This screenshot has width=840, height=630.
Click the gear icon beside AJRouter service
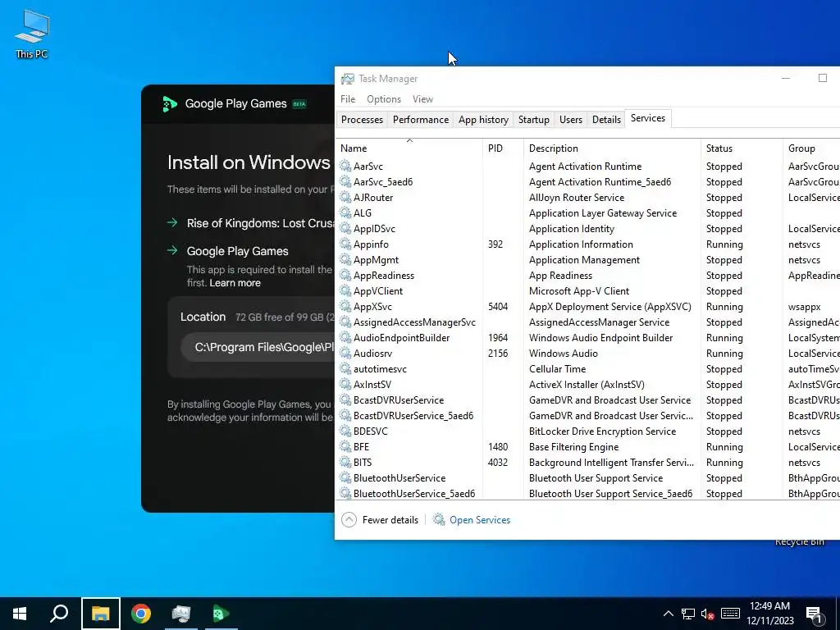(x=345, y=197)
